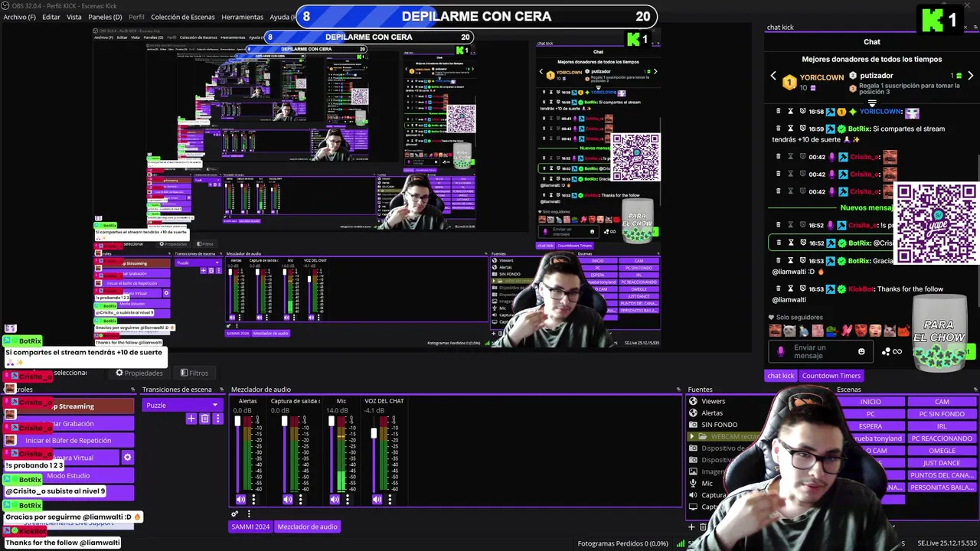Timeout BotRix on the Gracias 16:53 message
Viewport: 980px width, 551px height.
[791, 260]
